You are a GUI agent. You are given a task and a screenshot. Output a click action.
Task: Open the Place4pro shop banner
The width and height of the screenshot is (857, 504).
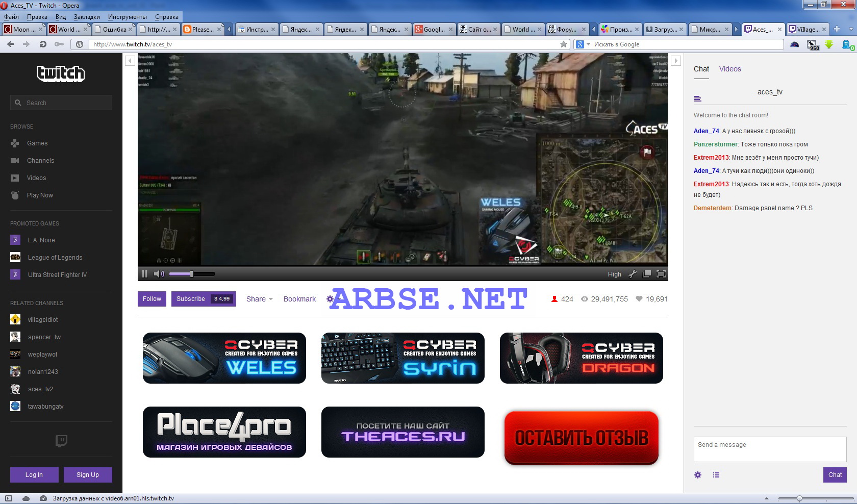point(224,432)
